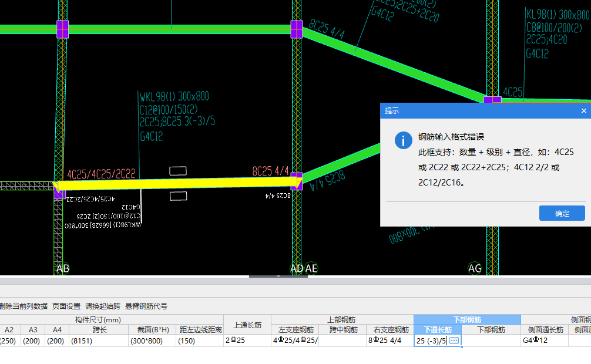This screenshot has height=364, width=591.
Task: Close the 提示 dialog
Action: (583, 111)
